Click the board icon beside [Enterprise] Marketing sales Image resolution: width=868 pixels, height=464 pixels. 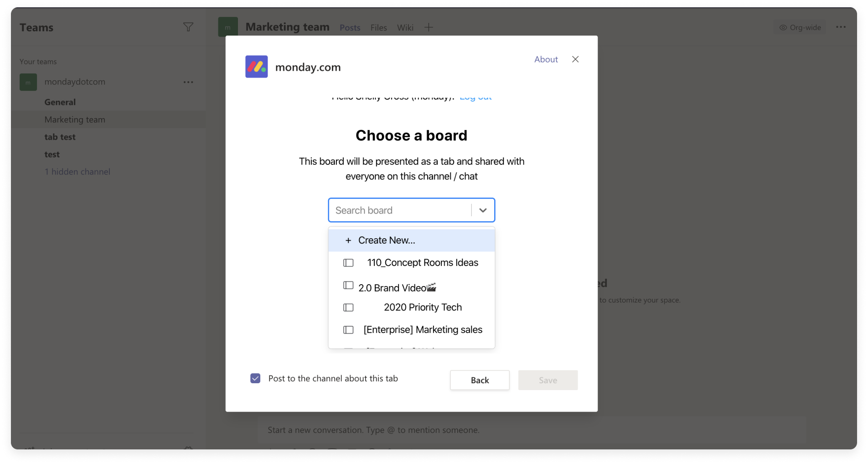coord(348,329)
